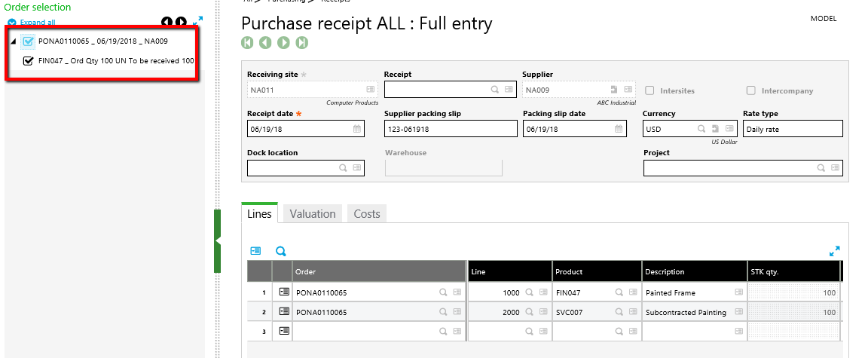The height and width of the screenshot is (358, 868).
Task: Maximize the Lines grid with expand arrows
Action: pyautogui.click(x=834, y=251)
